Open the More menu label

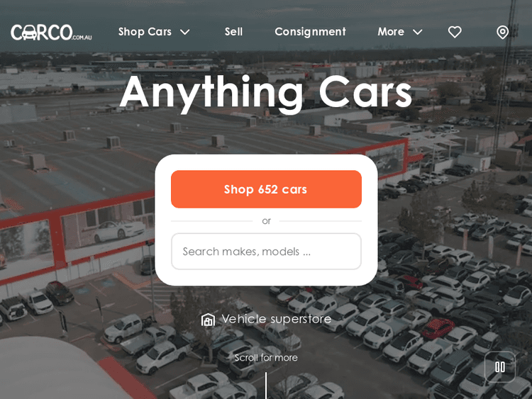(391, 32)
